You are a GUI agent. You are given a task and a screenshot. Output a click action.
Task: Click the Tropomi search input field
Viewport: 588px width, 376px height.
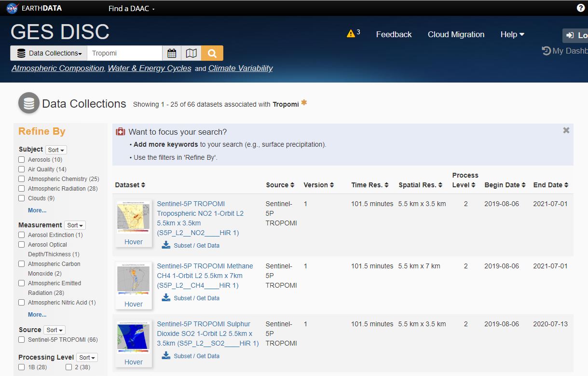click(124, 53)
